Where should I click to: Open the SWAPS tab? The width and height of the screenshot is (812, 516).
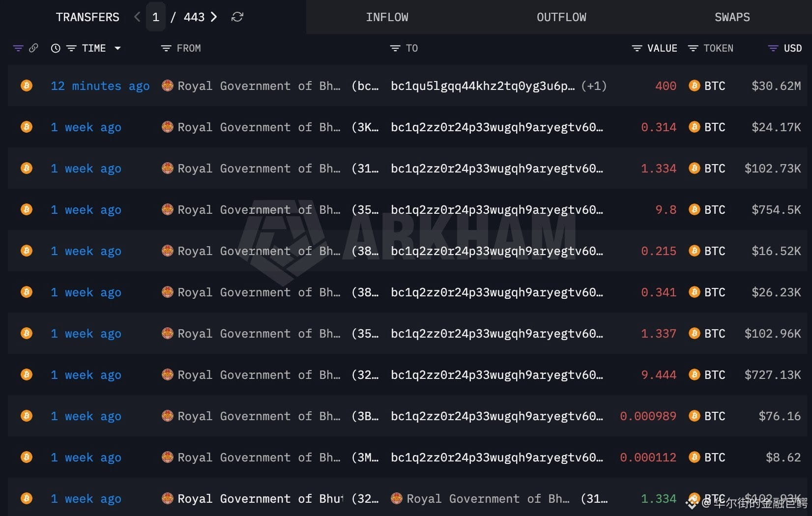732,17
